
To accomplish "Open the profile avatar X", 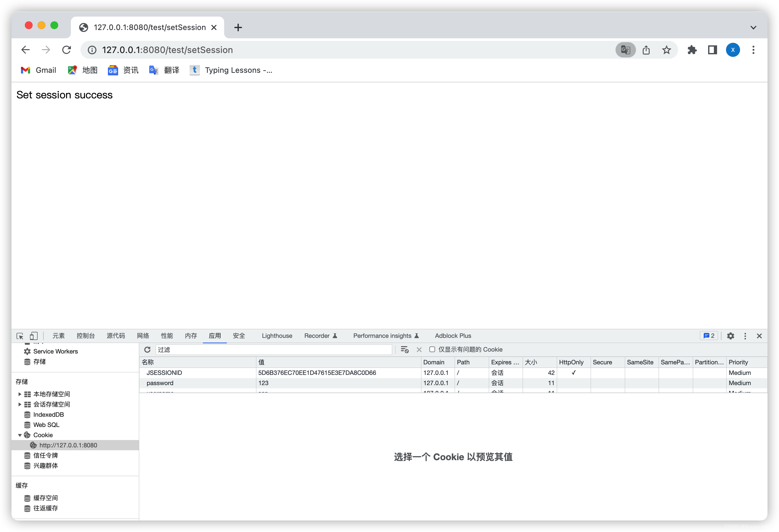I will point(733,50).
